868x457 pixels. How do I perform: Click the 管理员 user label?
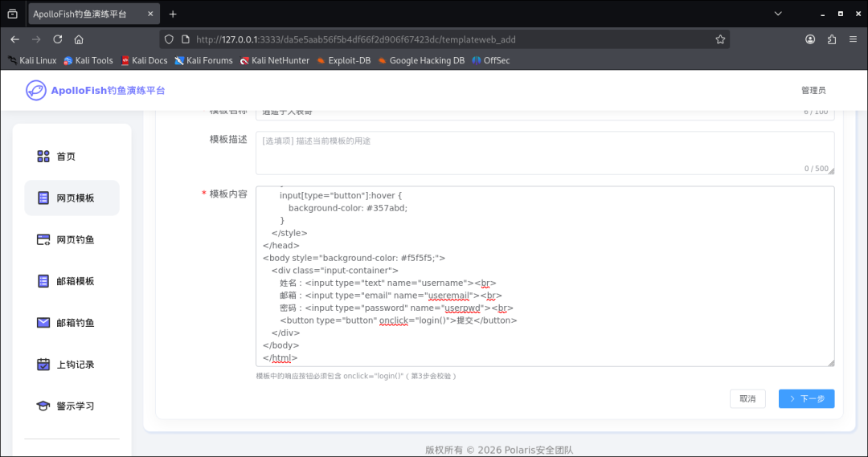click(813, 90)
